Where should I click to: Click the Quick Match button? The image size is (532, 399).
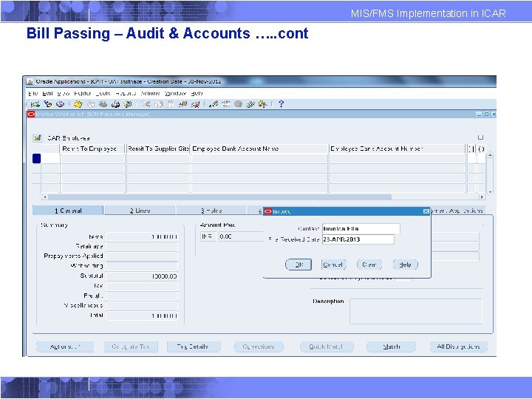point(326,347)
